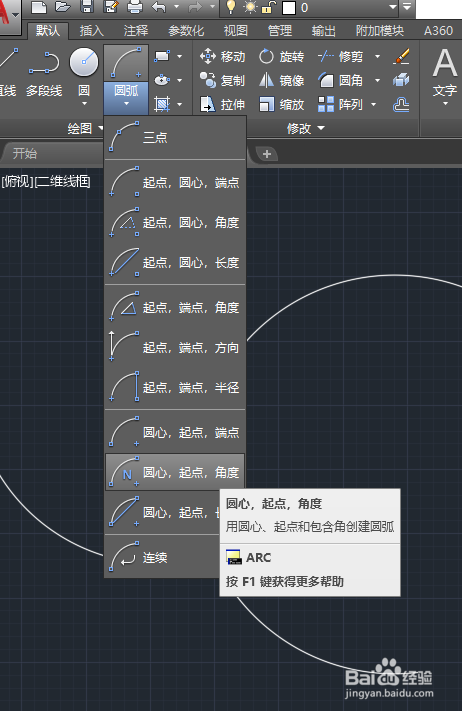Expand the 修改 panel title
The image size is (462, 711).
306,129
